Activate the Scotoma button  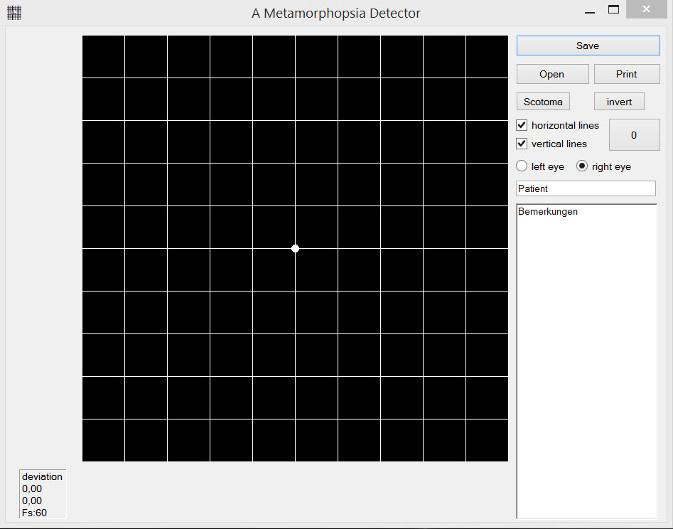tap(543, 101)
